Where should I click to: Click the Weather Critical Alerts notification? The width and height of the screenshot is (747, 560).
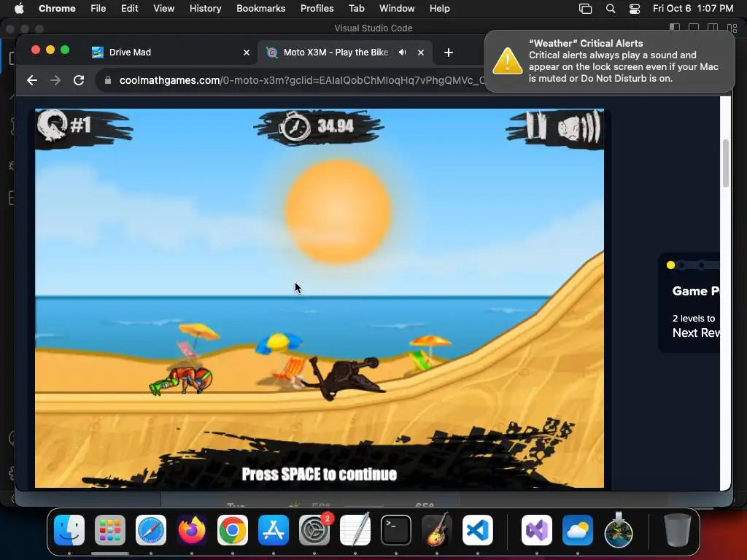coord(609,61)
